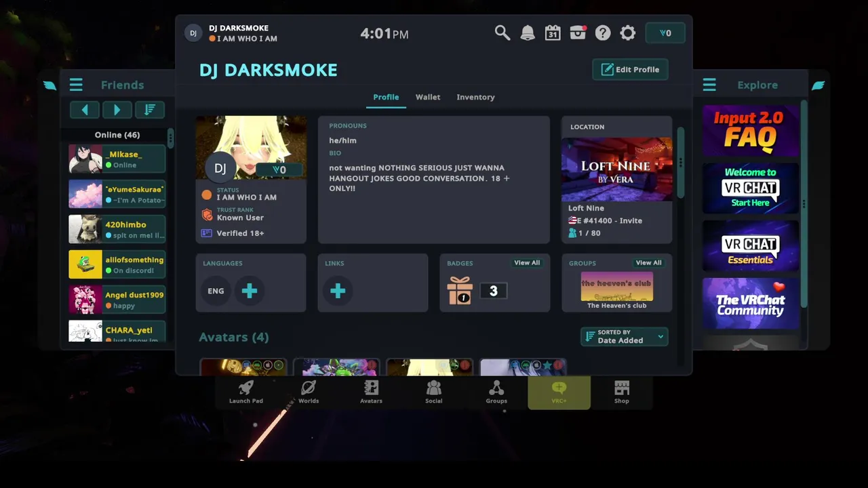Open VRChat Essentials card
Viewport: 868px width, 488px height.
click(750, 246)
